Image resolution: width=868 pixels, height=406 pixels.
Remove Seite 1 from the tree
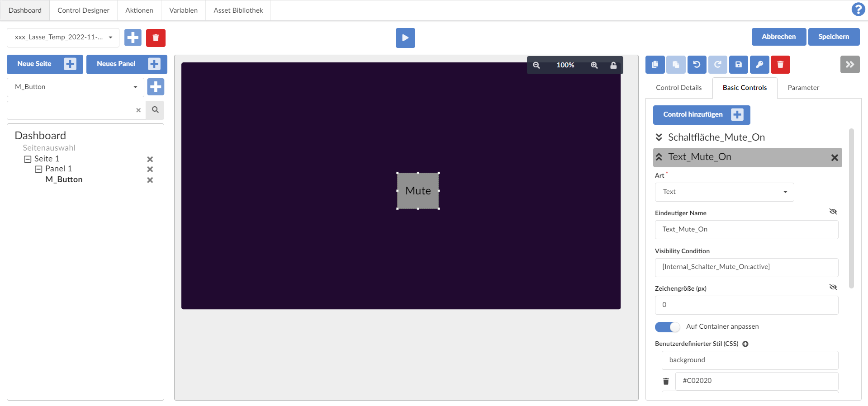coord(150,159)
